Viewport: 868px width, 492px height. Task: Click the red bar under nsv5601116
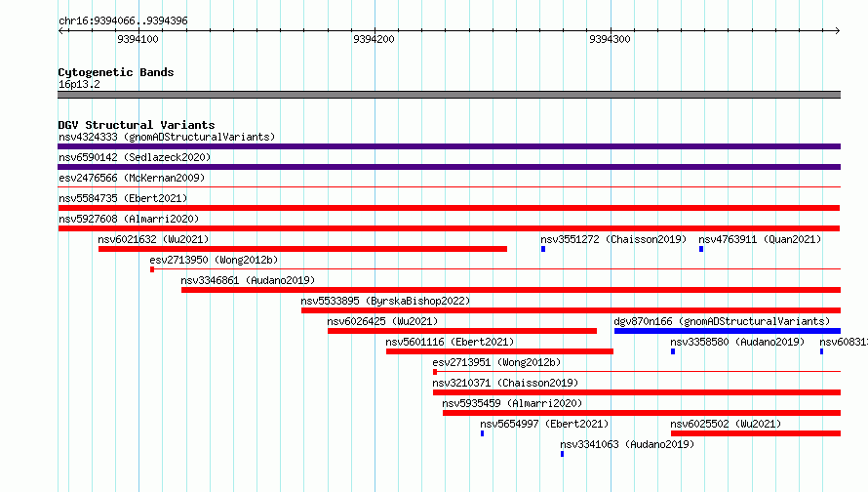(500, 351)
